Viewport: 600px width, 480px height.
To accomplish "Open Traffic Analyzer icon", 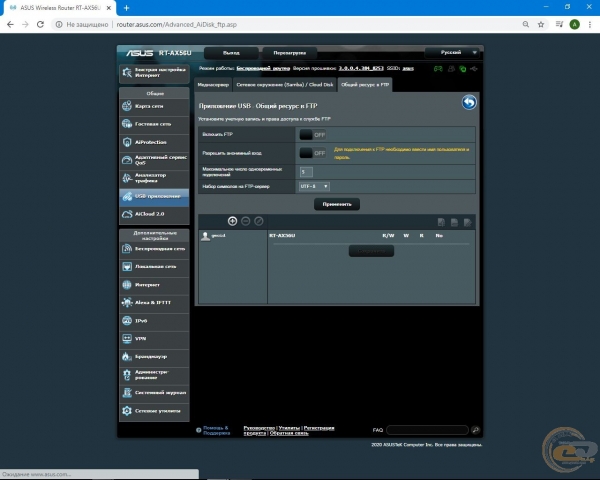I will pyautogui.click(x=127, y=178).
